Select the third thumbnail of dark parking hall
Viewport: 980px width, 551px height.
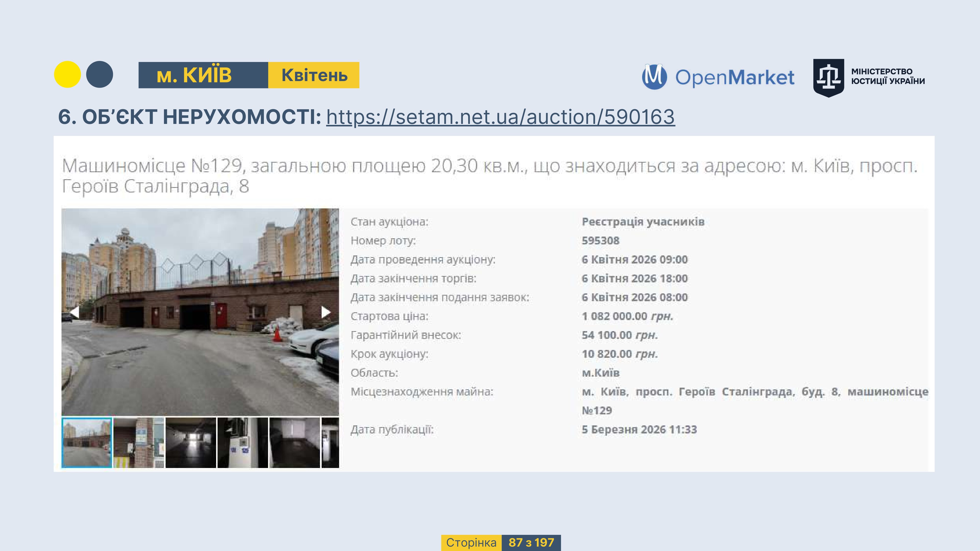tap(191, 442)
